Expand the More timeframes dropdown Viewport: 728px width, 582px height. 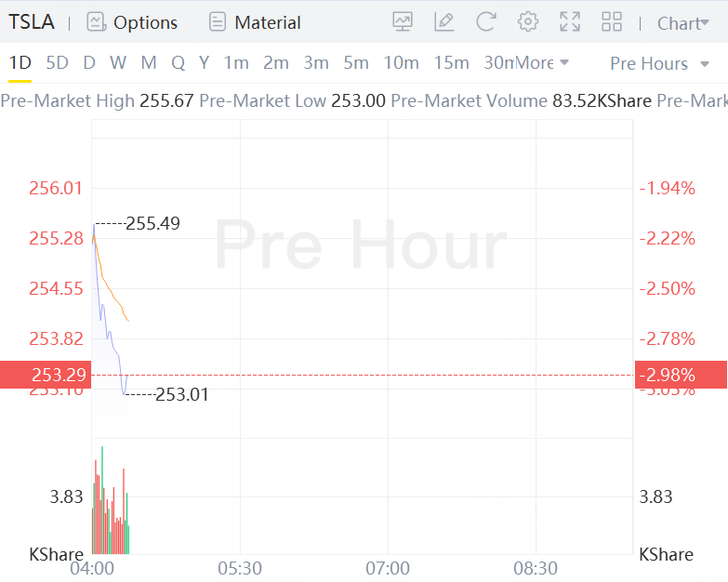click(542, 63)
